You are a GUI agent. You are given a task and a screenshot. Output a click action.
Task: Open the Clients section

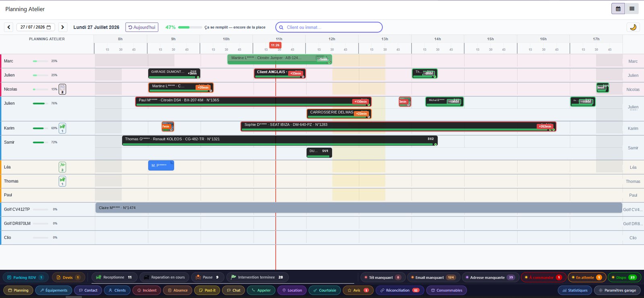[117, 290]
